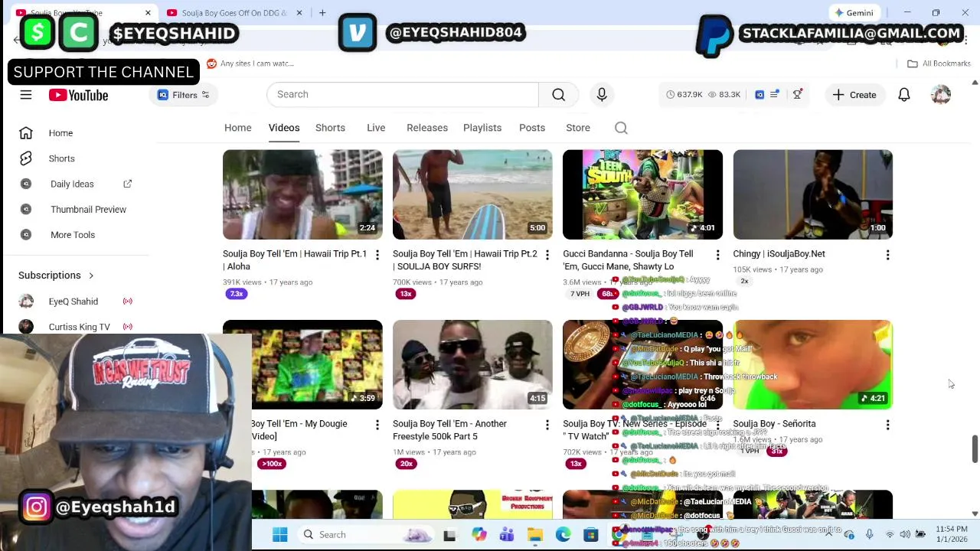Open a new browser tab
The image size is (980, 551).
click(322, 13)
